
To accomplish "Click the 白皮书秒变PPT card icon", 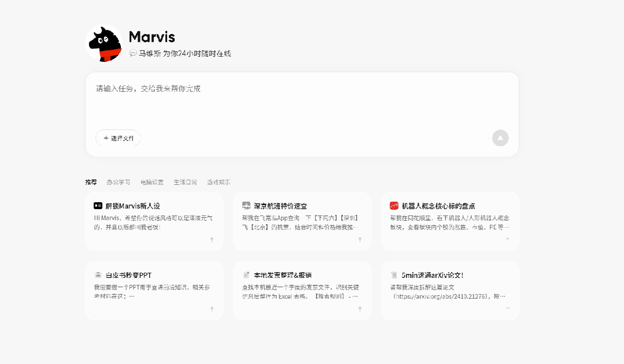I will pyautogui.click(x=98, y=275).
